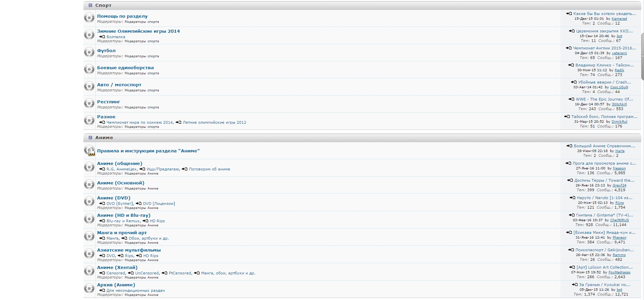Open Аниме (HD и Blu-ray) forum
The image size is (644, 300).
124,215
